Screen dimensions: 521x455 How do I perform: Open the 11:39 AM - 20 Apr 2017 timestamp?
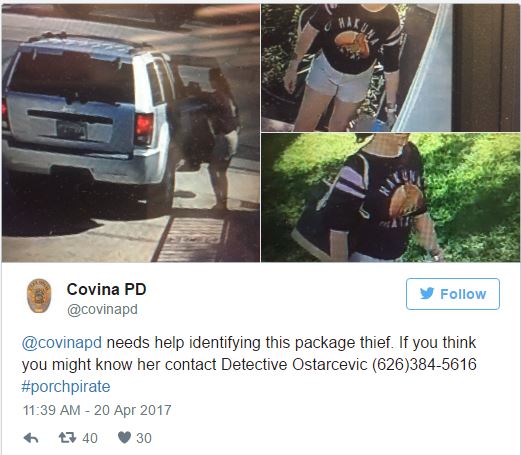tap(97, 410)
